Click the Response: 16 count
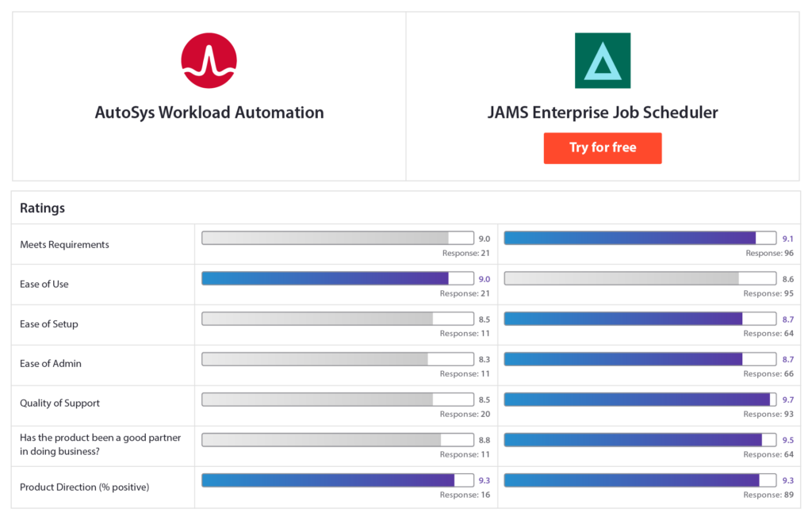812x520 pixels. 465,495
